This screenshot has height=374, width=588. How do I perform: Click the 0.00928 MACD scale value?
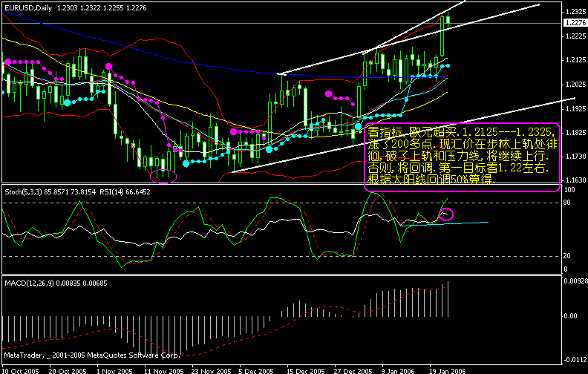575,281
